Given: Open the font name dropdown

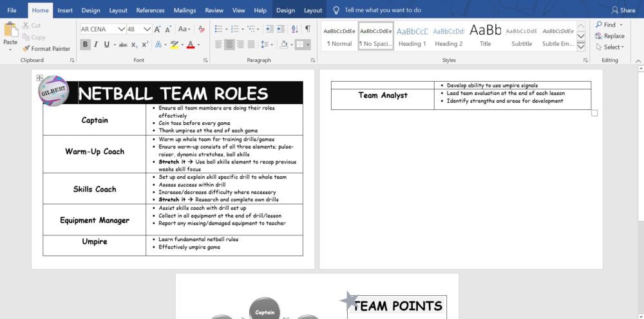Looking at the screenshot, I should click(x=121, y=29).
